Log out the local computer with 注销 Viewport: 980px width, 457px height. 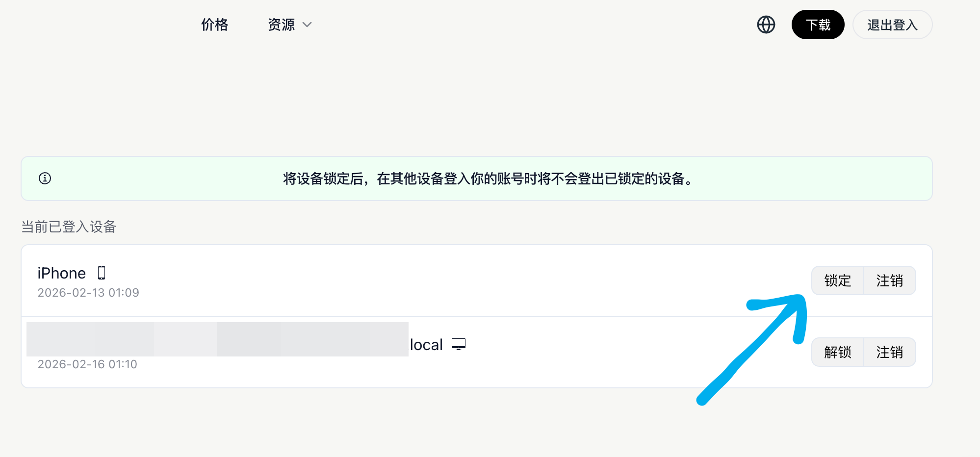pyautogui.click(x=889, y=352)
